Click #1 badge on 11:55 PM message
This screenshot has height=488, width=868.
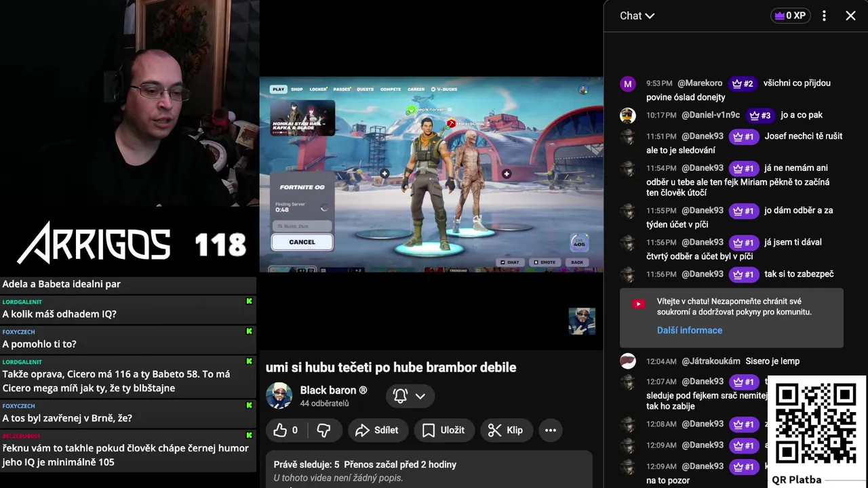(x=744, y=211)
